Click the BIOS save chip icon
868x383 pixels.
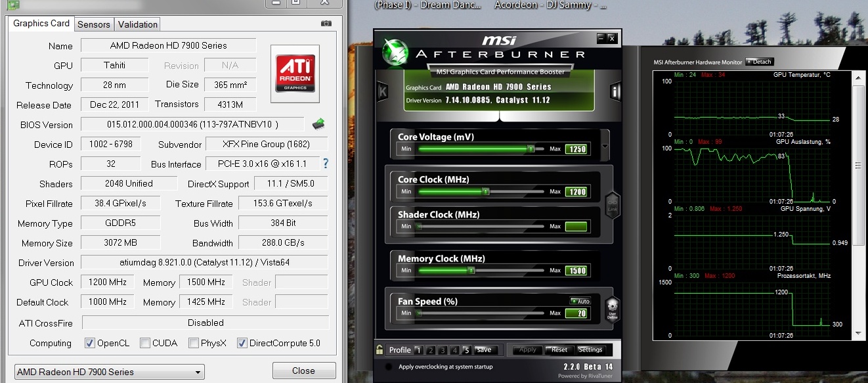(x=319, y=124)
